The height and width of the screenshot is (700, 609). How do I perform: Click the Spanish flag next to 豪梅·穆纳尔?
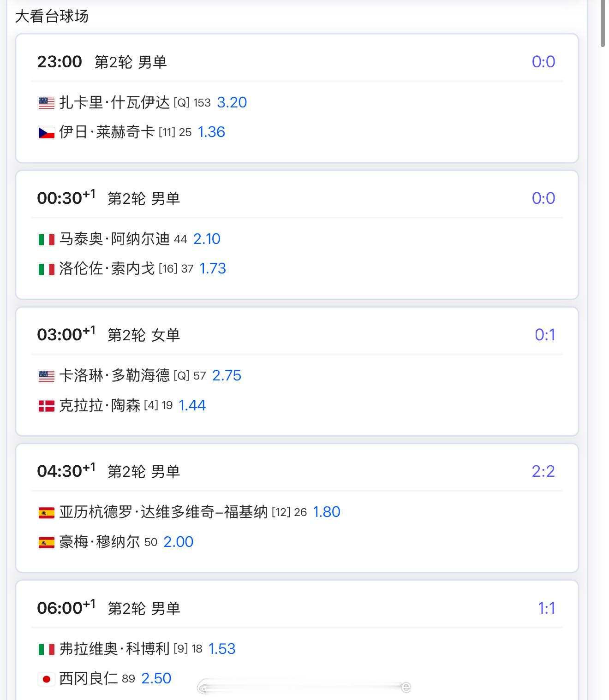46,542
